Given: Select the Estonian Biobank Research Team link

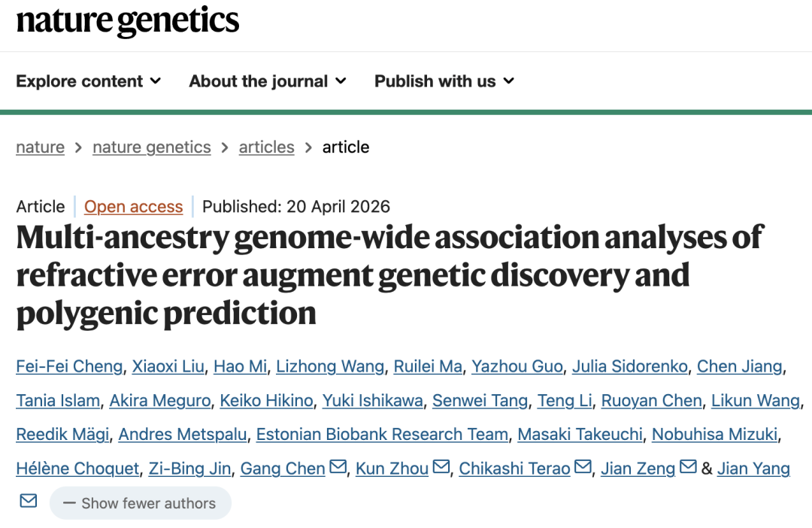Looking at the screenshot, I should click(x=382, y=434).
